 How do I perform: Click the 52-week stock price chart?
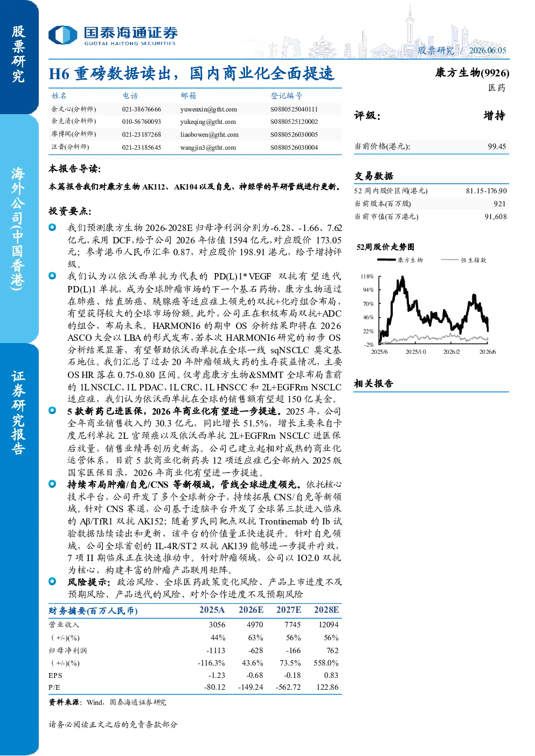click(429, 312)
